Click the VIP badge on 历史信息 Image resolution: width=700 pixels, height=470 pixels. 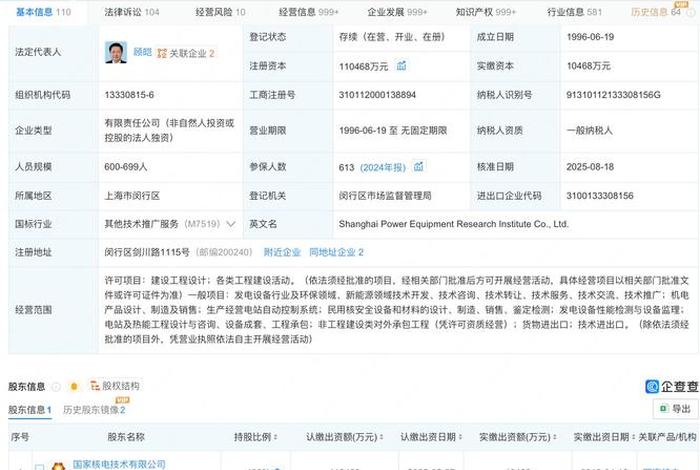click(680, 4)
